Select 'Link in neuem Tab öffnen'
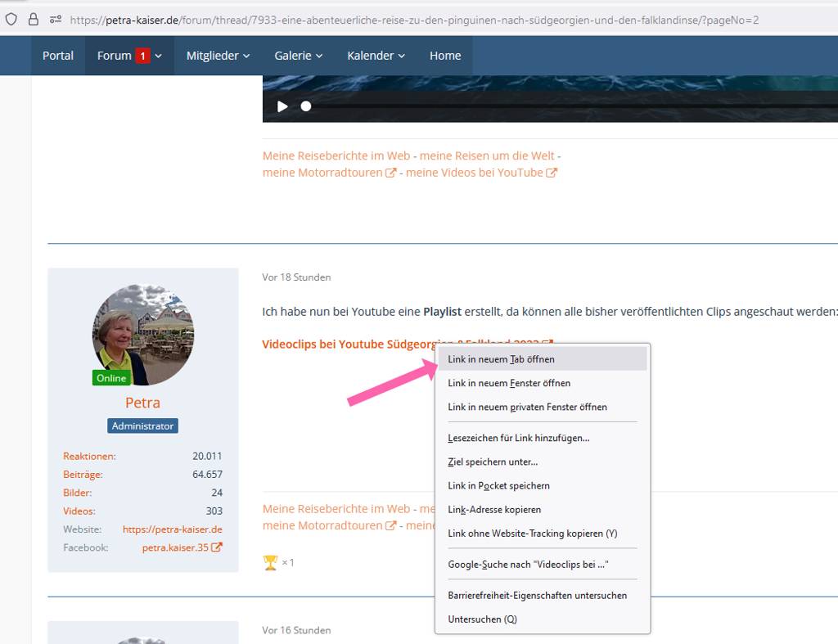This screenshot has height=644, width=838. click(501, 359)
